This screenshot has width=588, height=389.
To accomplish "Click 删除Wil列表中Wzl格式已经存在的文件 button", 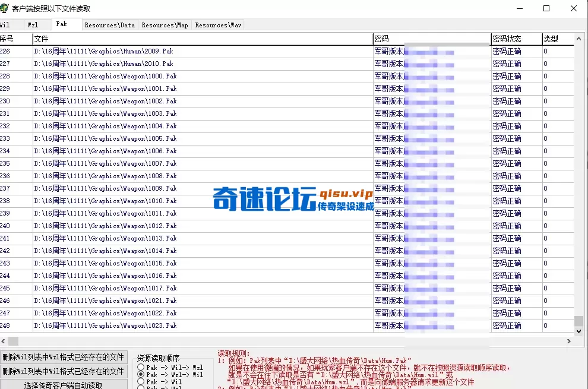I will click(x=63, y=358).
